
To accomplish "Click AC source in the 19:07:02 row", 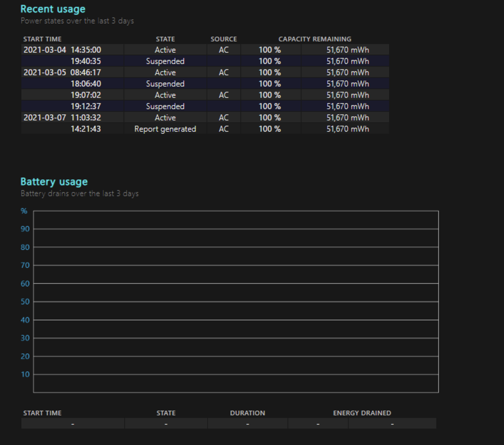I will coord(224,95).
